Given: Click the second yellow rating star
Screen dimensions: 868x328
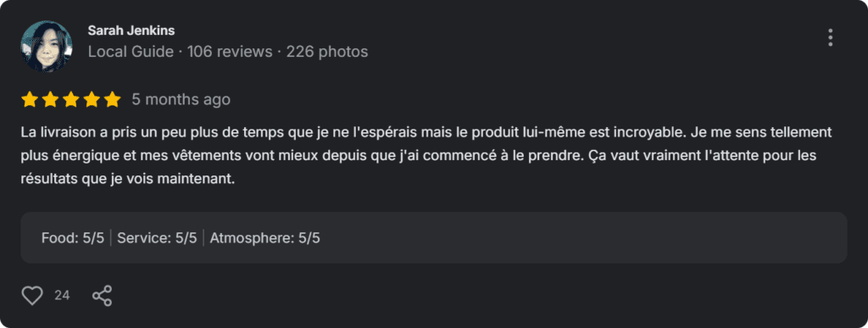Looking at the screenshot, I should click(x=50, y=99).
